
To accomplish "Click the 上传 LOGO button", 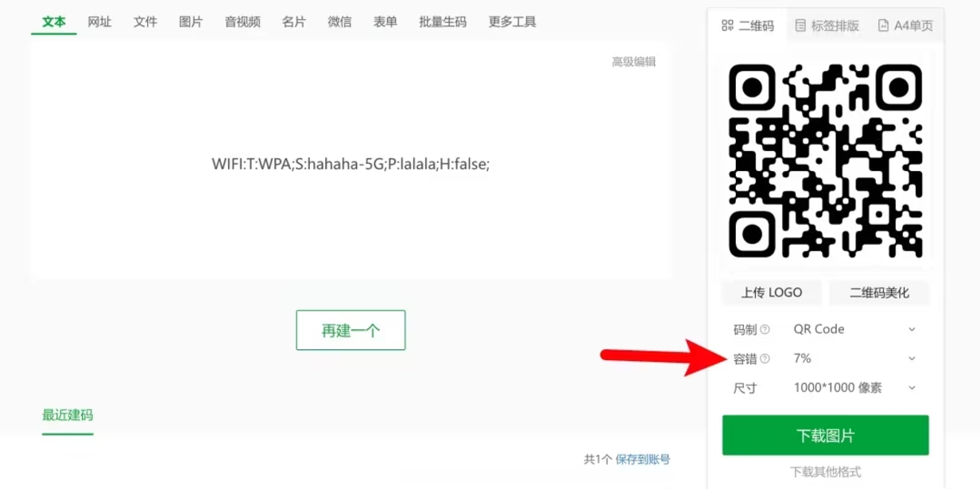I will (x=772, y=293).
